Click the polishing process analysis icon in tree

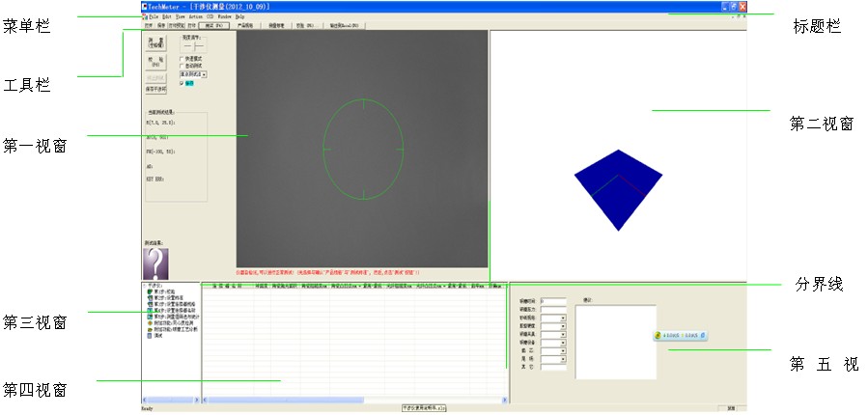point(150,329)
